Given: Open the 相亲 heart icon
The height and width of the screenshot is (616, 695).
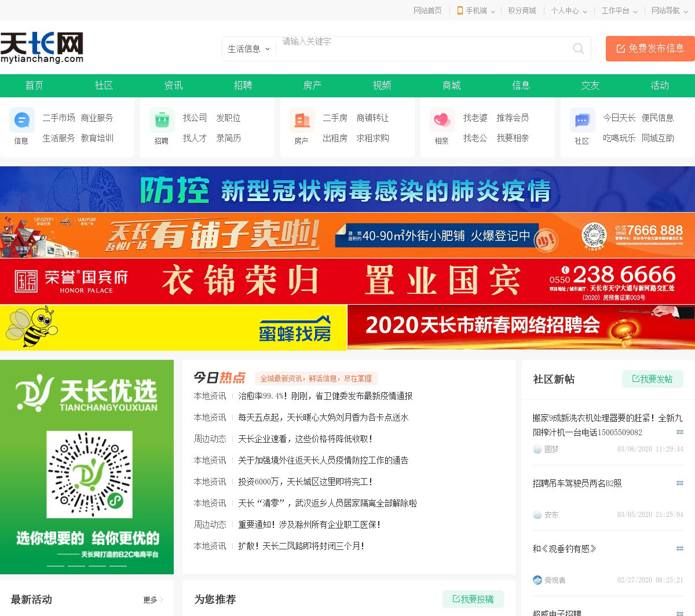Looking at the screenshot, I should point(442,120).
